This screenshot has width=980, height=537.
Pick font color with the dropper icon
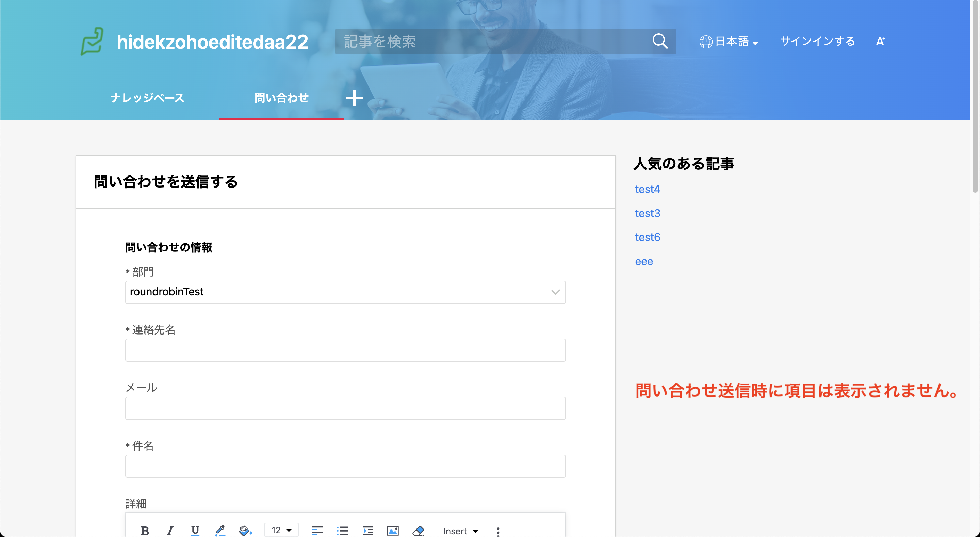(220, 531)
